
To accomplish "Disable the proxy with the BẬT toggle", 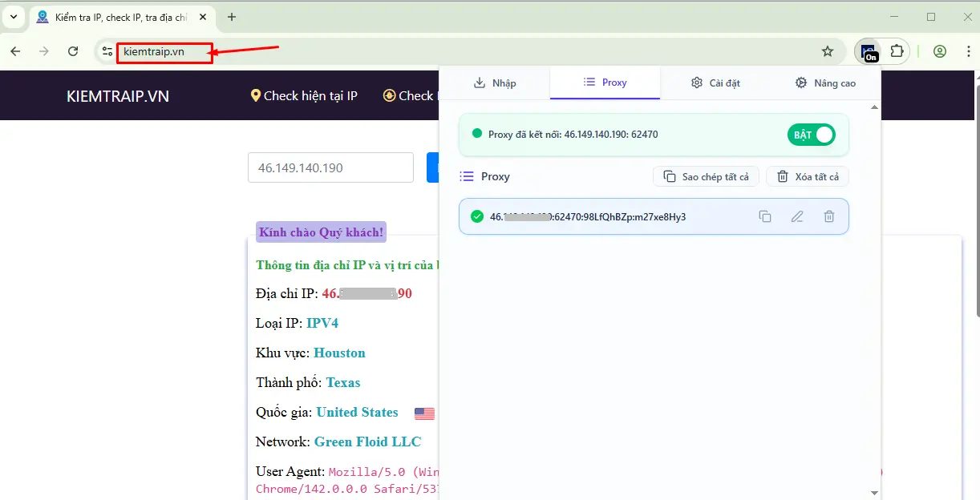I will pyautogui.click(x=811, y=135).
